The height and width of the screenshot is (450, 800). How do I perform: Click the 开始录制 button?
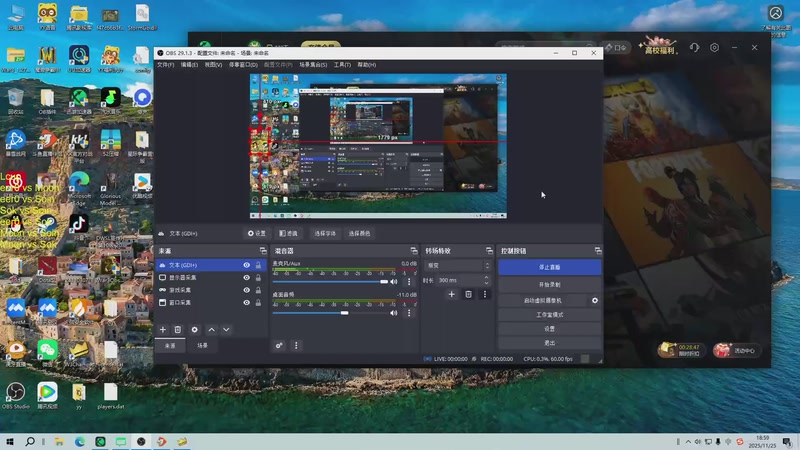tap(549, 285)
